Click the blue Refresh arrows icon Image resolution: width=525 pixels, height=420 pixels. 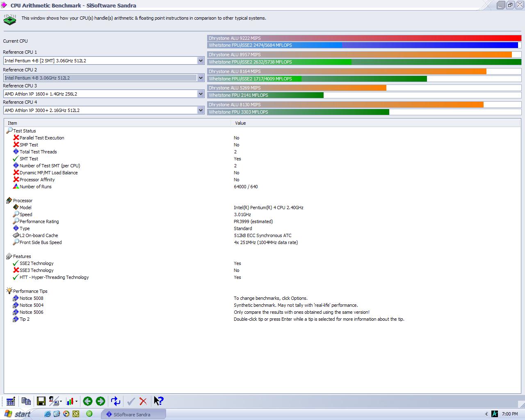click(116, 401)
